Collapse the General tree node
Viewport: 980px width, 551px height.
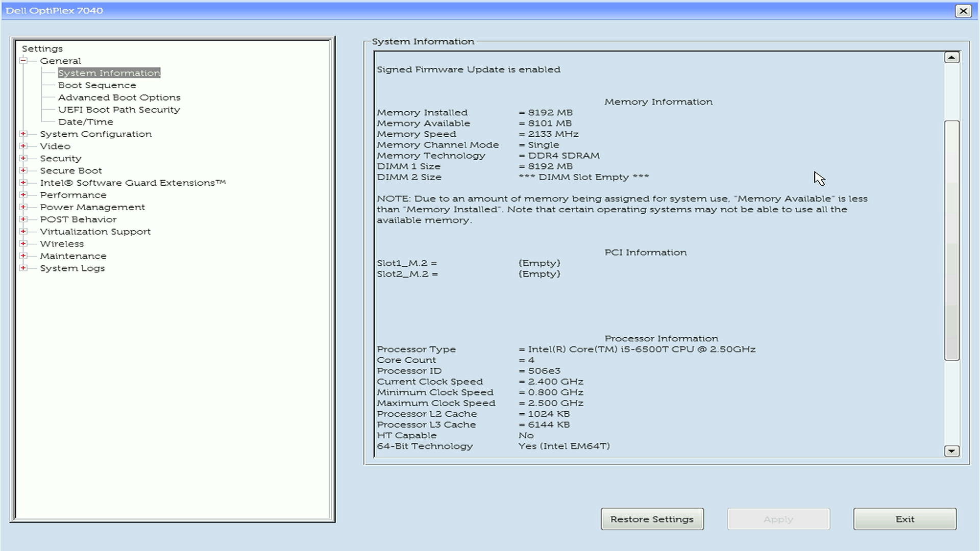23,61
